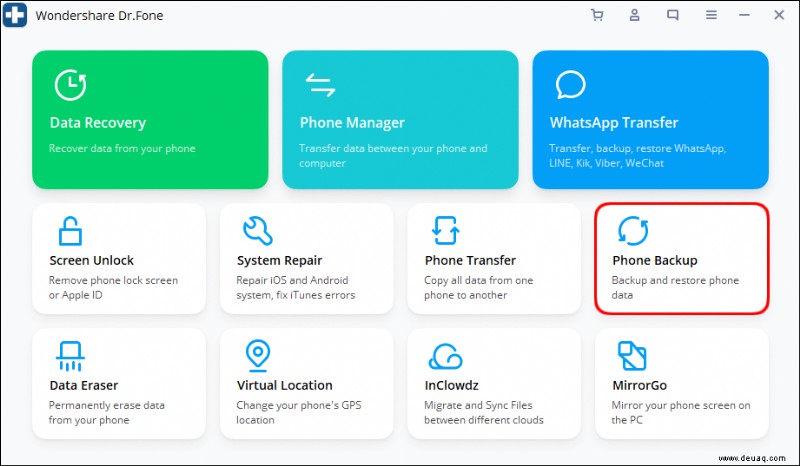
Task: Click "Change your phone's GPS location" text
Action: (298, 412)
